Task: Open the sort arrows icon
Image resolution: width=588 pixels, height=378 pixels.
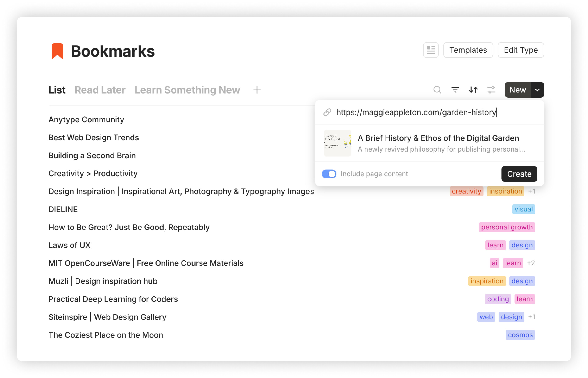Action: point(473,90)
